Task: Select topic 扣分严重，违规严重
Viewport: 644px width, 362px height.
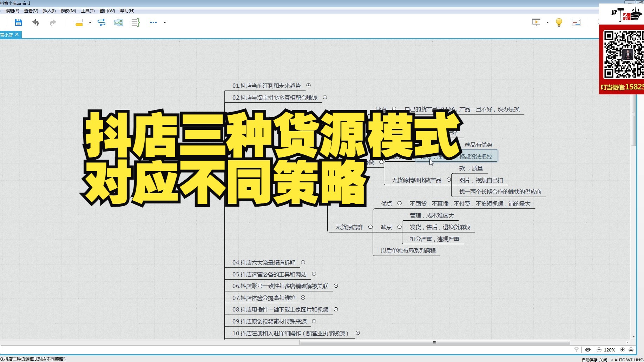Action: point(434,239)
